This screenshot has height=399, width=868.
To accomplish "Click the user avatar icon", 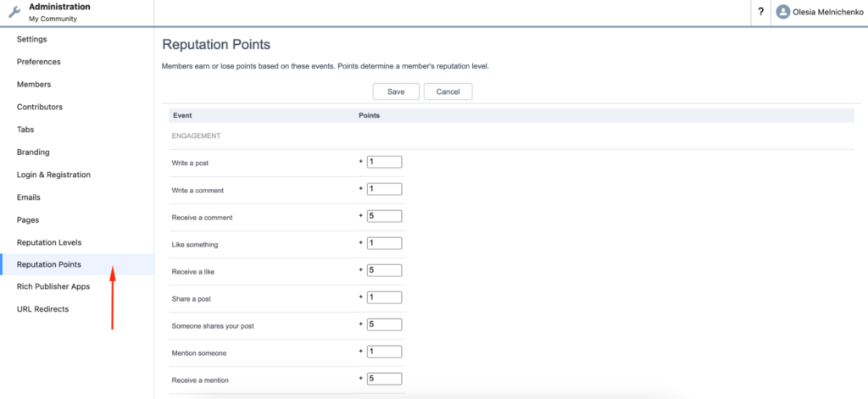I will pos(782,12).
